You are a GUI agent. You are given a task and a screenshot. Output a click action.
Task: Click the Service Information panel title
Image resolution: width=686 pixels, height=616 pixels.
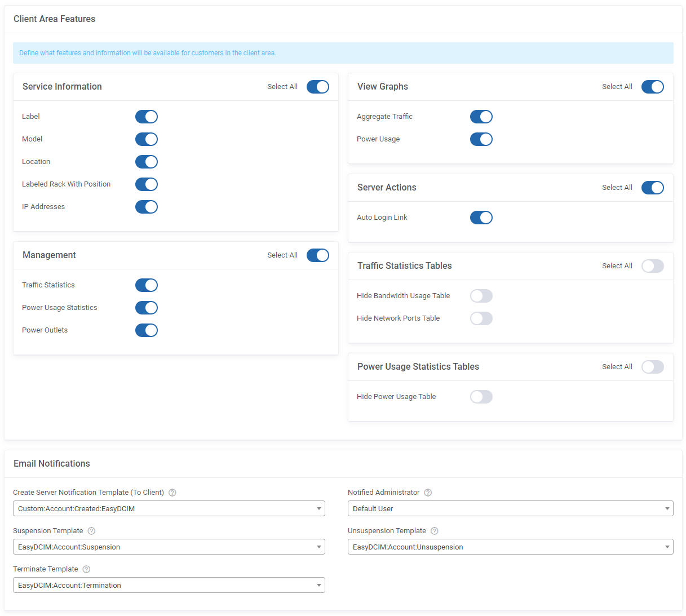pos(62,87)
